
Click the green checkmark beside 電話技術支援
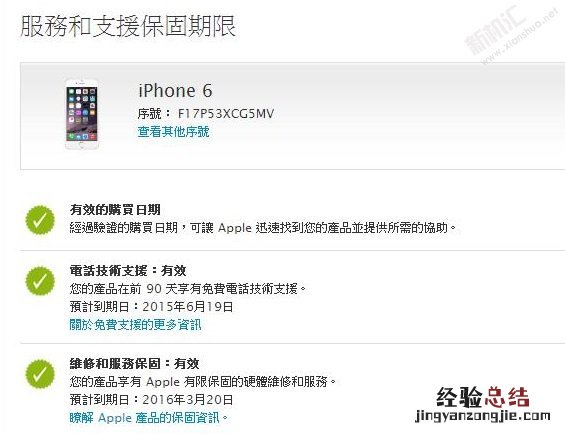click(40, 281)
